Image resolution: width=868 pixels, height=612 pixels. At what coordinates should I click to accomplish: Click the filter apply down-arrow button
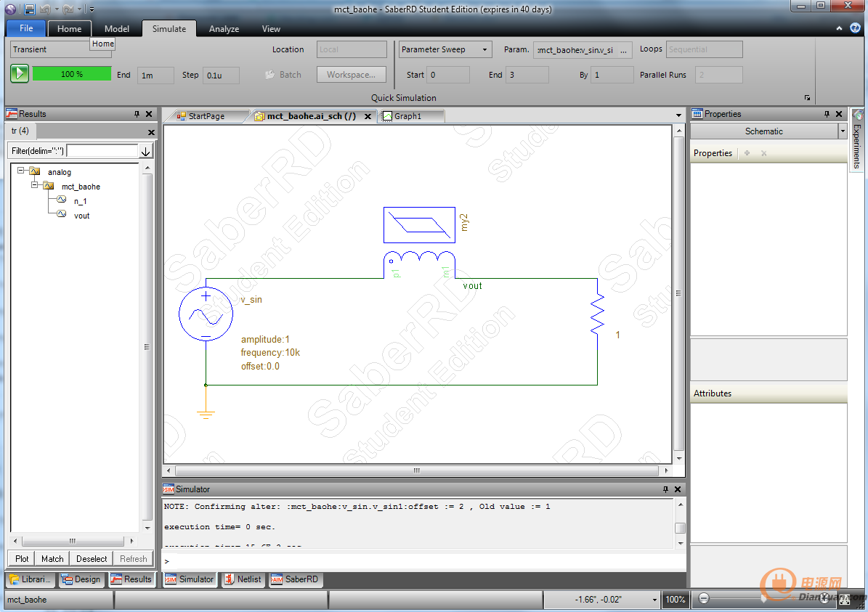click(x=145, y=151)
